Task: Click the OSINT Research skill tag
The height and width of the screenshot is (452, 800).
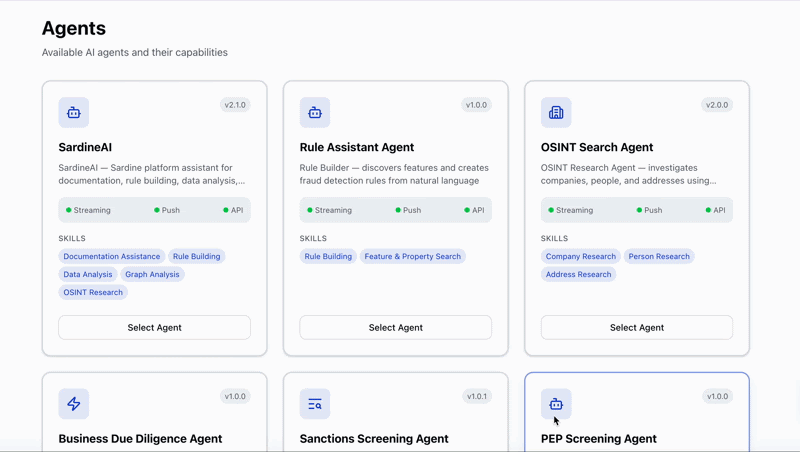Action: coord(93,292)
